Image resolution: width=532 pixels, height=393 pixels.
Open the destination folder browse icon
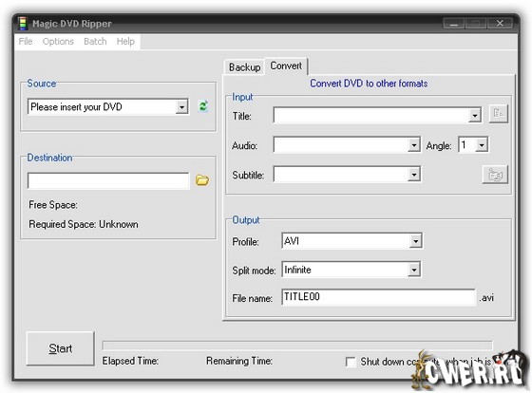click(202, 180)
